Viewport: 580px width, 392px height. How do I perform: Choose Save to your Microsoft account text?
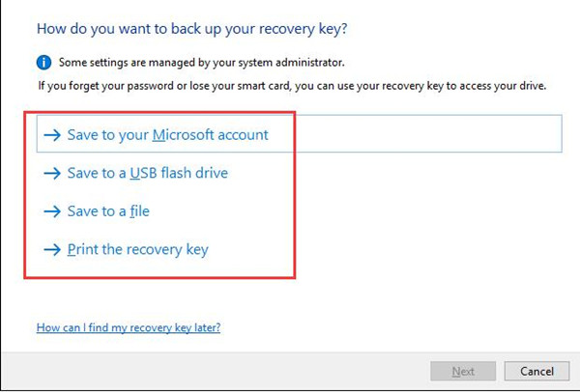[167, 135]
